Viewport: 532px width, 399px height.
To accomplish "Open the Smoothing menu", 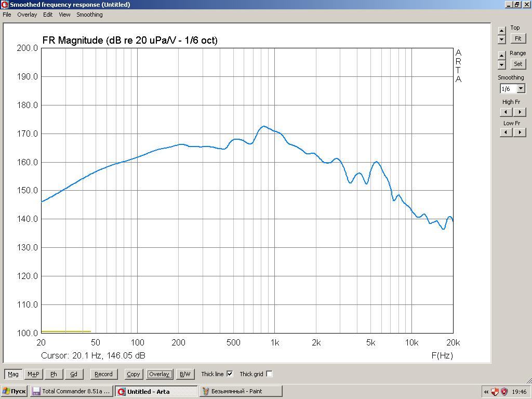I will point(89,15).
